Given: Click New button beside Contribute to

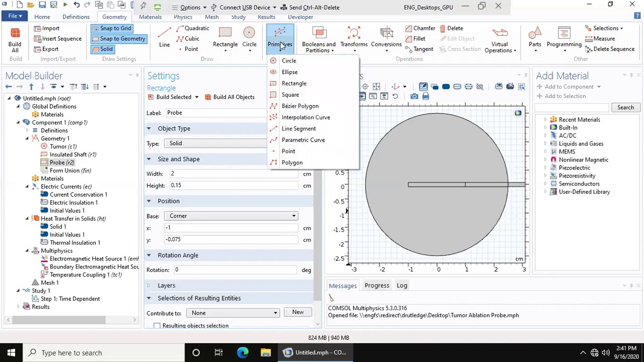Looking at the screenshot, I should click(x=298, y=312).
